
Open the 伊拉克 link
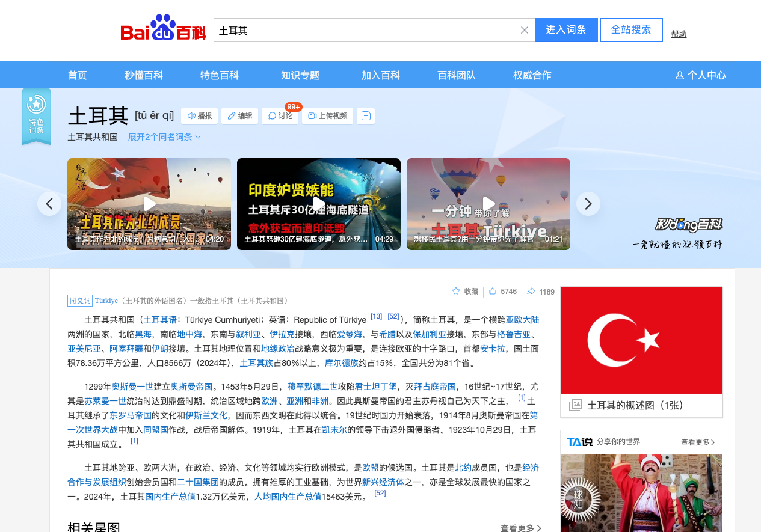tap(282, 334)
